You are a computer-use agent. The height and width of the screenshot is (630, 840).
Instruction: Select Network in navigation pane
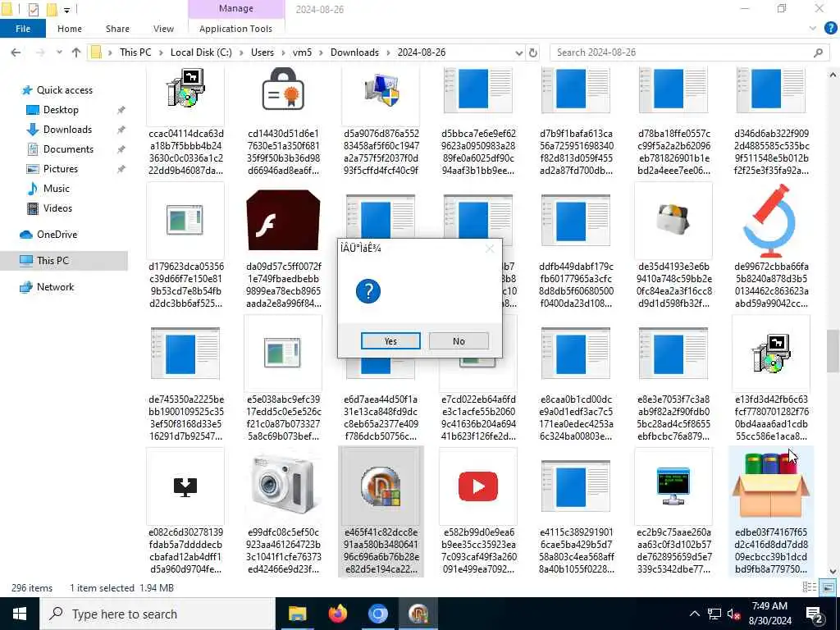[55, 287]
